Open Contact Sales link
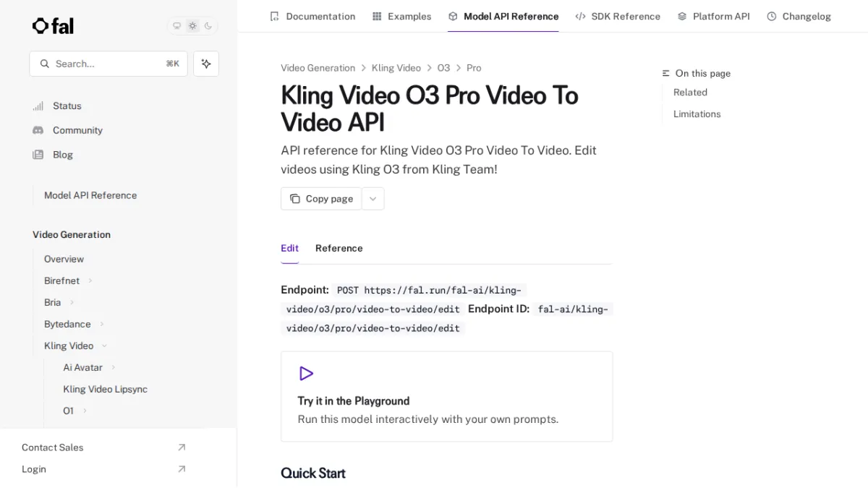 pyautogui.click(x=52, y=448)
